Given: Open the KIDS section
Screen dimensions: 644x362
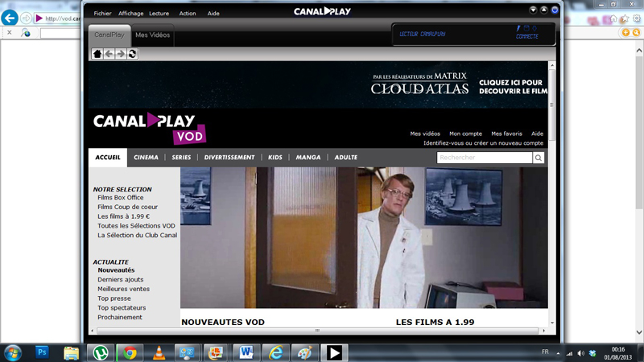Looking at the screenshot, I should (x=275, y=158).
